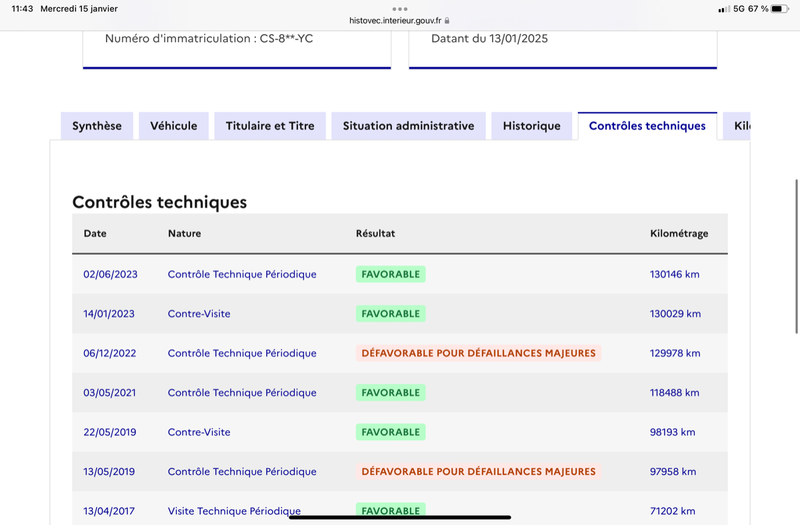Click Contre-Visite in 22/05/2019 row

coord(199,432)
